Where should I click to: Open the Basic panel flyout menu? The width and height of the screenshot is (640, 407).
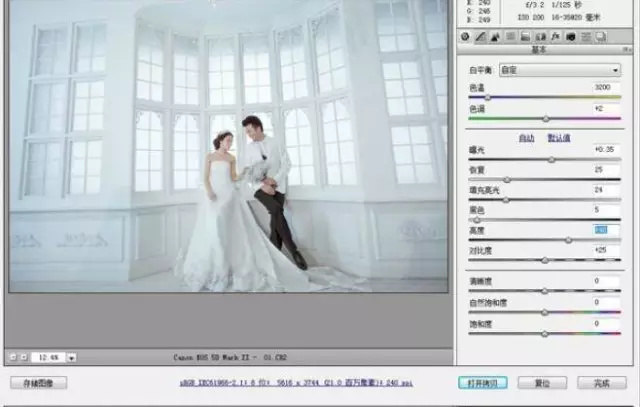coord(627,49)
